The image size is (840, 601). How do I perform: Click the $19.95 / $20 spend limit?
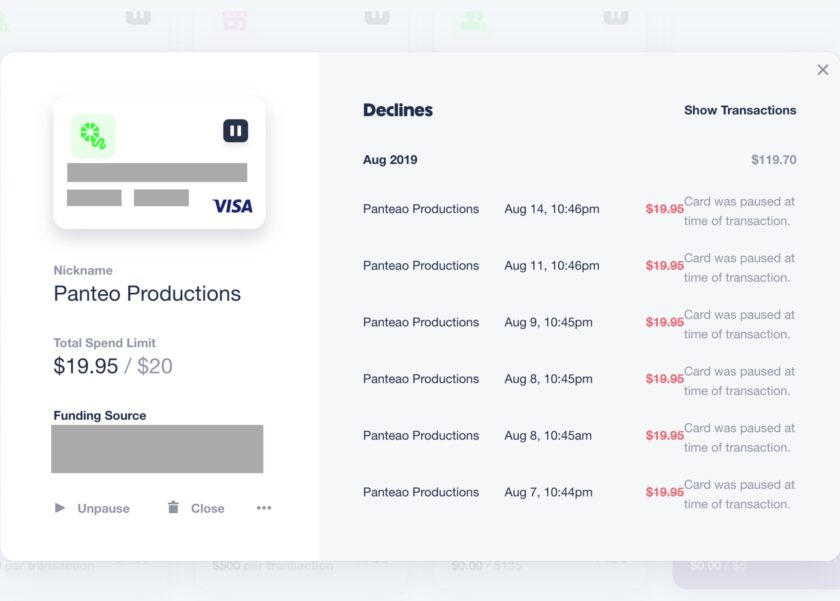pyautogui.click(x=113, y=366)
